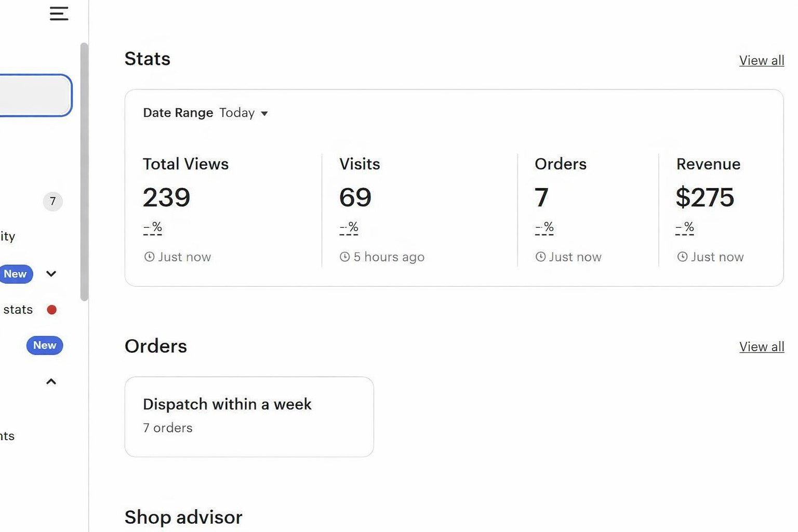The height and width of the screenshot is (532, 798).
Task: Expand the sidebar section using the down chevron
Action: click(x=51, y=274)
